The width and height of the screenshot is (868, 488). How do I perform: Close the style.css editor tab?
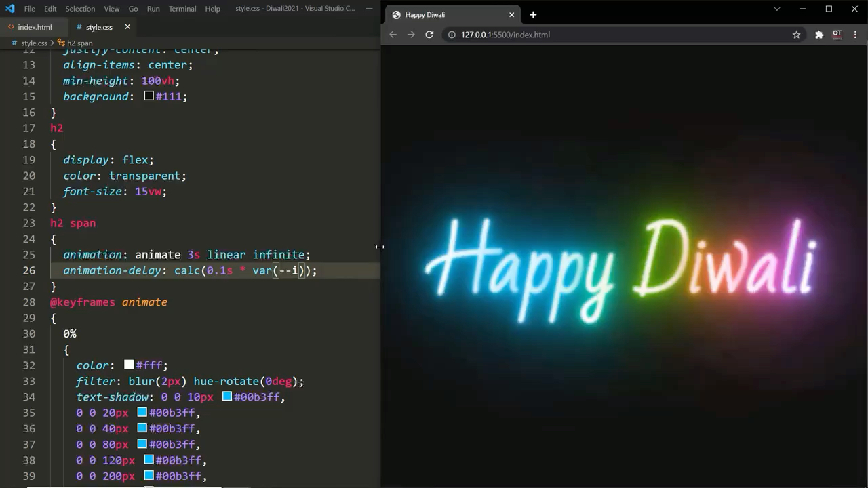coord(126,27)
